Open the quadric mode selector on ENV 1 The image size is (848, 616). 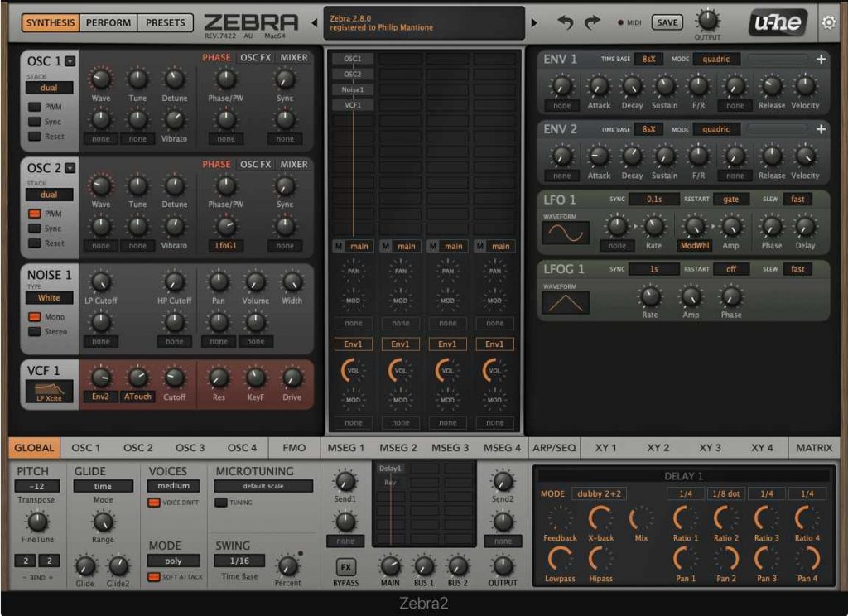[x=717, y=59]
